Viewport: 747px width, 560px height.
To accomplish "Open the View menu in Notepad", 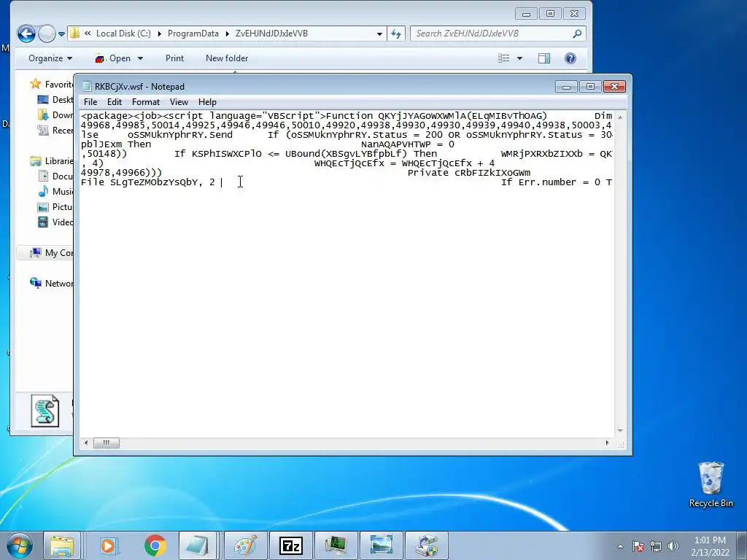I will [x=179, y=102].
